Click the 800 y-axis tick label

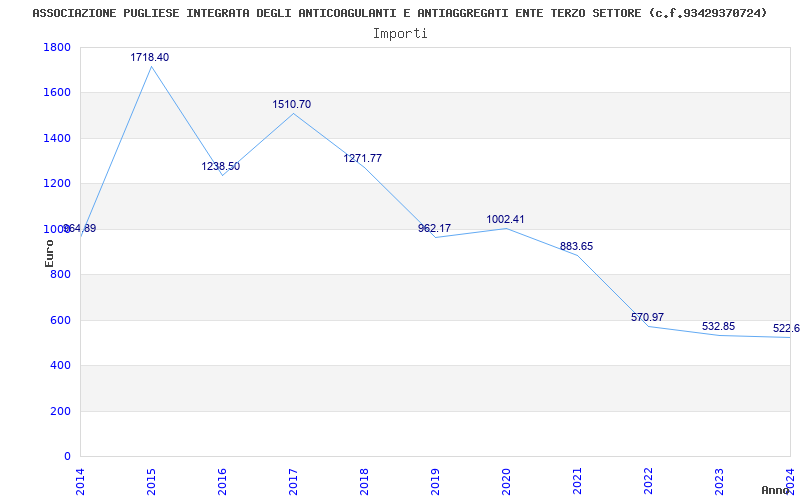pos(60,275)
